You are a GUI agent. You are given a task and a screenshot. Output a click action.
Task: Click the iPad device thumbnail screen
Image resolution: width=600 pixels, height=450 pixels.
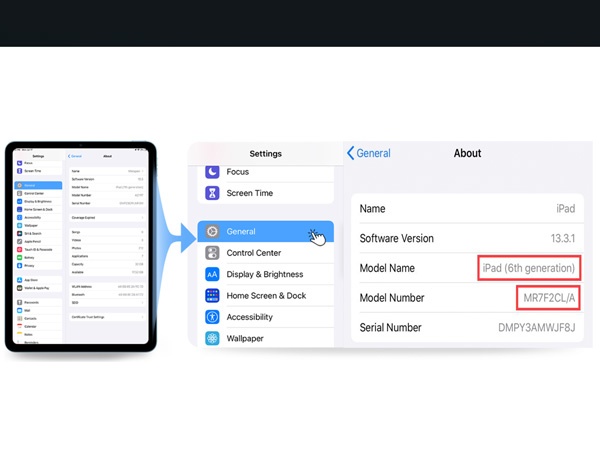tap(81, 246)
